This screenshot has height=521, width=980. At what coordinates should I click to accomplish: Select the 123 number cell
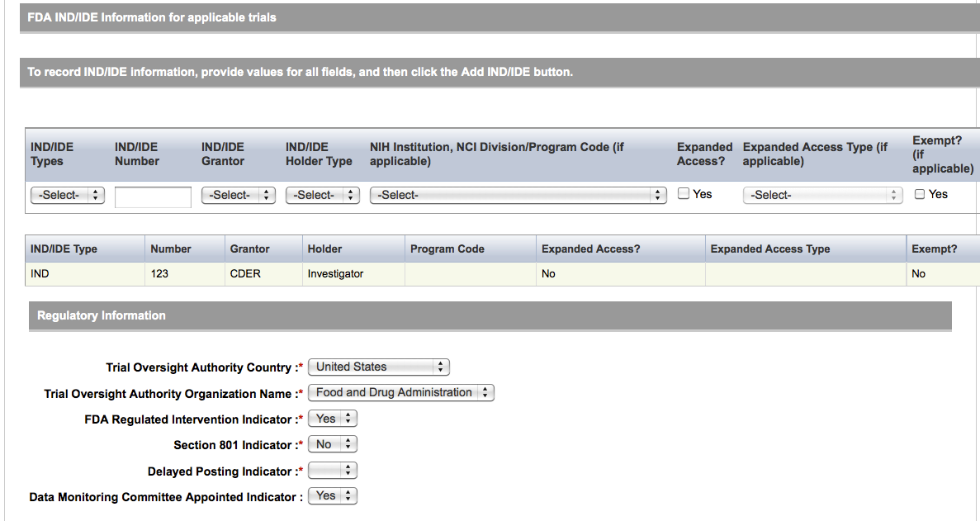[x=185, y=273]
